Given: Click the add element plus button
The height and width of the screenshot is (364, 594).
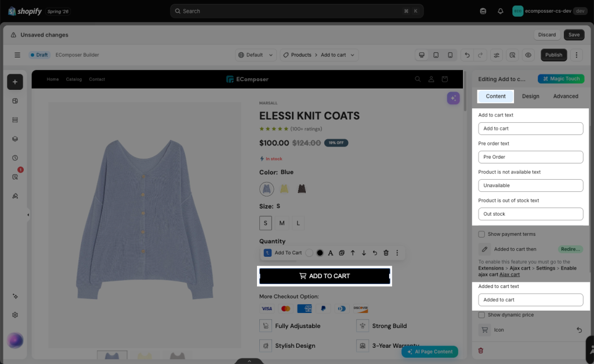Looking at the screenshot, I should tap(15, 82).
